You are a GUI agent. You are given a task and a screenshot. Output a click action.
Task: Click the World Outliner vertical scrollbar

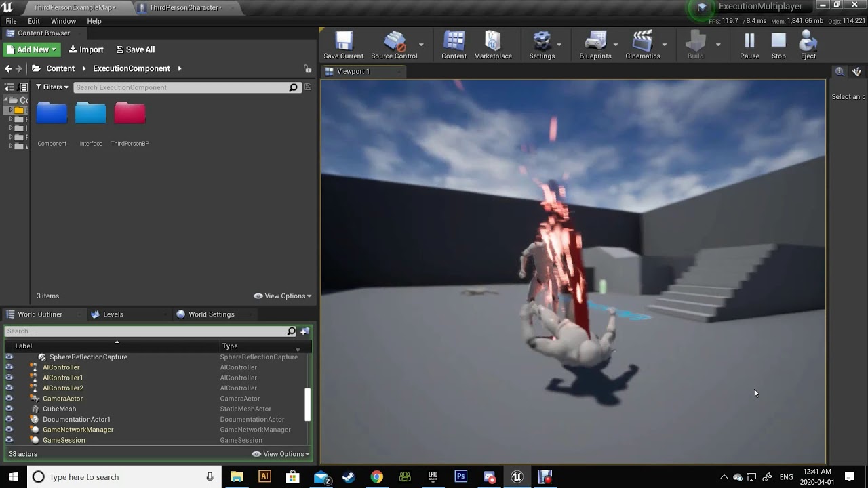point(307,404)
